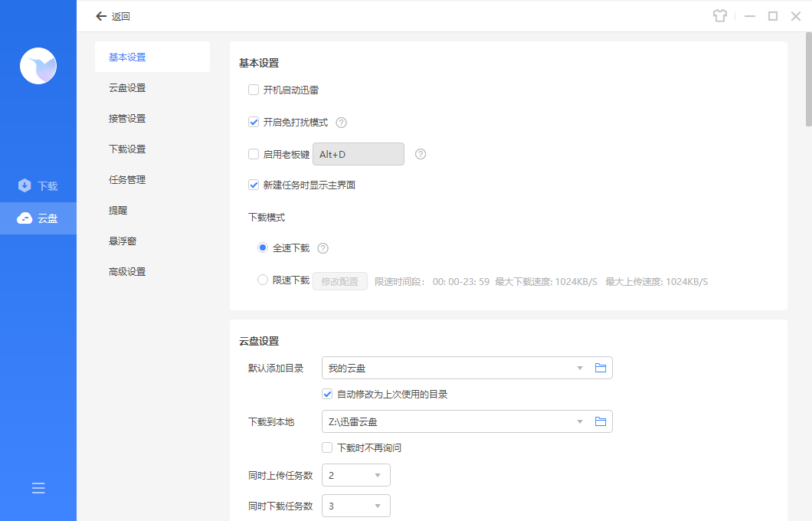Click the Alt+D boss key input field
The height and width of the screenshot is (521, 812).
(x=358, y=153)
